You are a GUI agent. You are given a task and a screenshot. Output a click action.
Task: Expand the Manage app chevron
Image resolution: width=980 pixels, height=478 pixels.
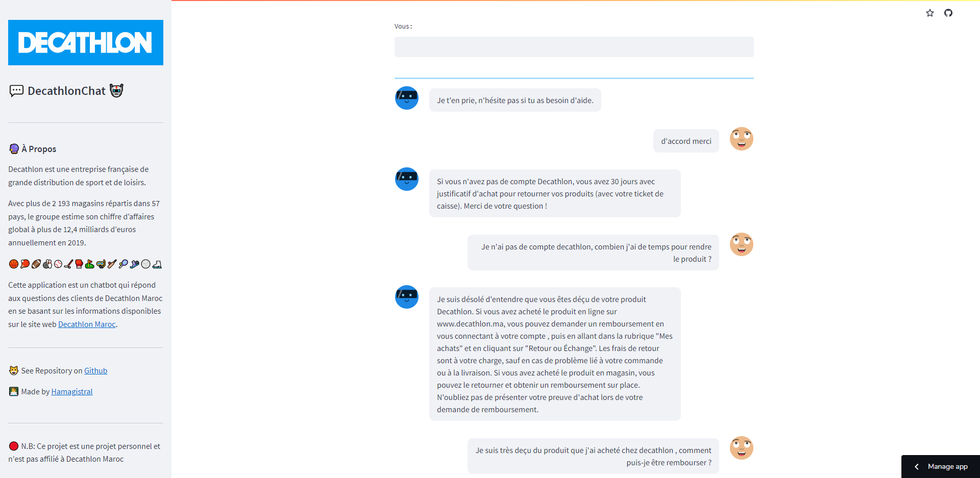tap(917, 467)
